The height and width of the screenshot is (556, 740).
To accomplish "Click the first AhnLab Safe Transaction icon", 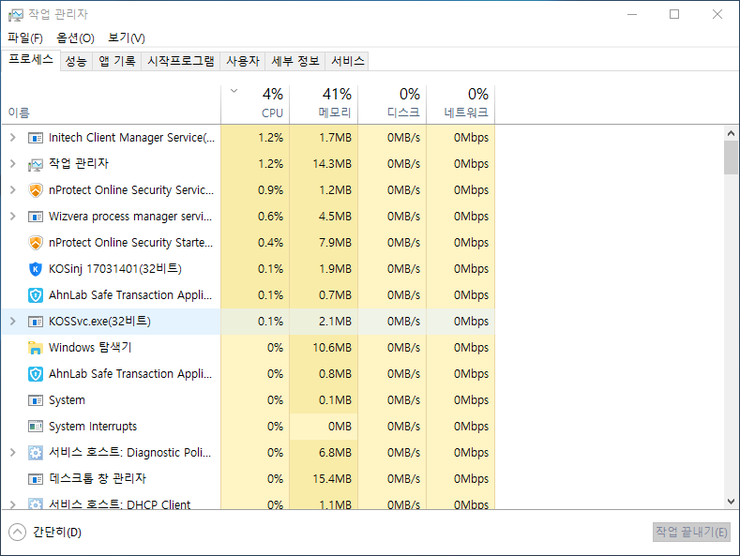I will pyautogui.click(x=36, y=295).
